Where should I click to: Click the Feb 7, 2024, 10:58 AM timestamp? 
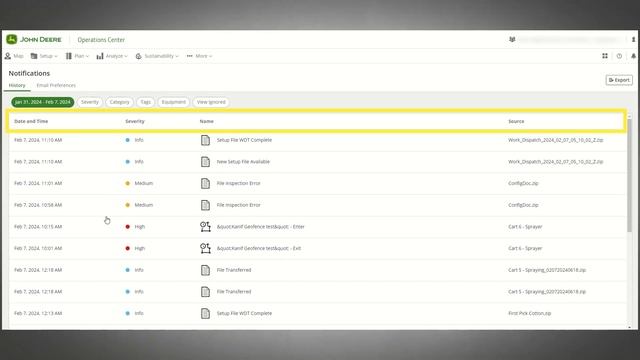coord(38,205)
